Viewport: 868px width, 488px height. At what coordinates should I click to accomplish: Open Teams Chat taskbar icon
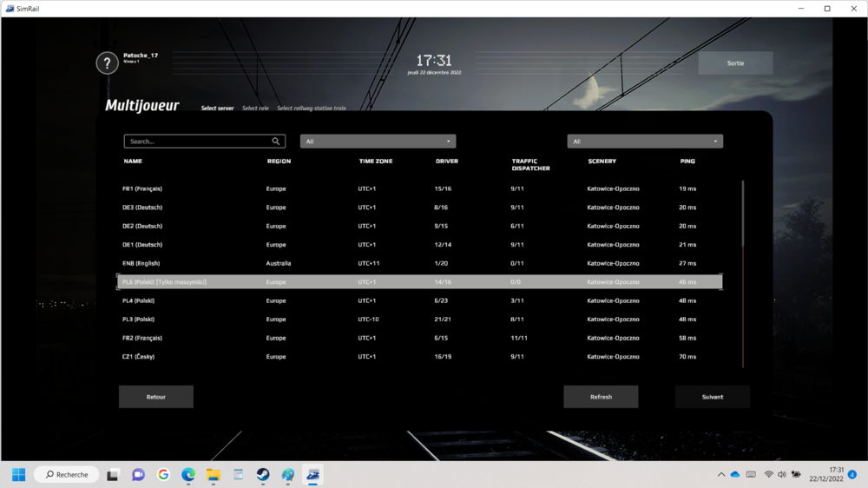(x=138, y=475)
